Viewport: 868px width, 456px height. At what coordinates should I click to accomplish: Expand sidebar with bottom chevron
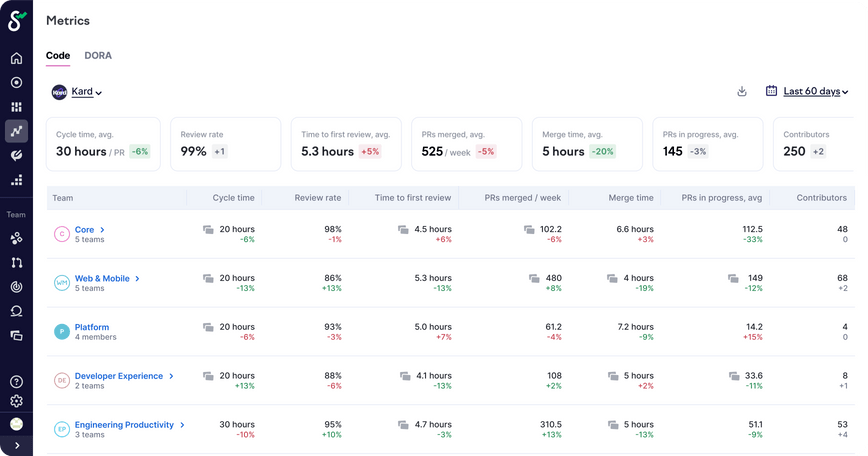point(17,445)
